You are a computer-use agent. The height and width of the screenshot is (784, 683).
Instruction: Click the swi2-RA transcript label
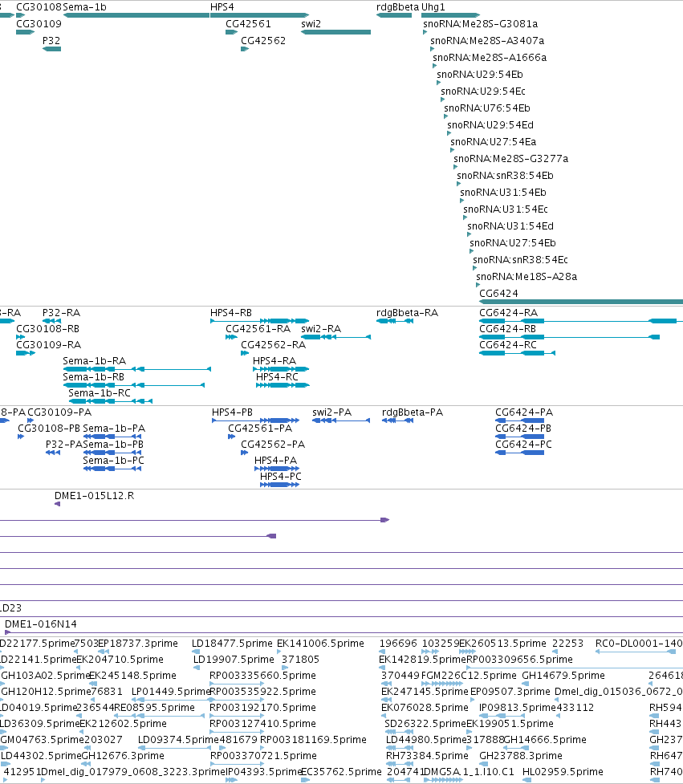(x=321, y=329)
